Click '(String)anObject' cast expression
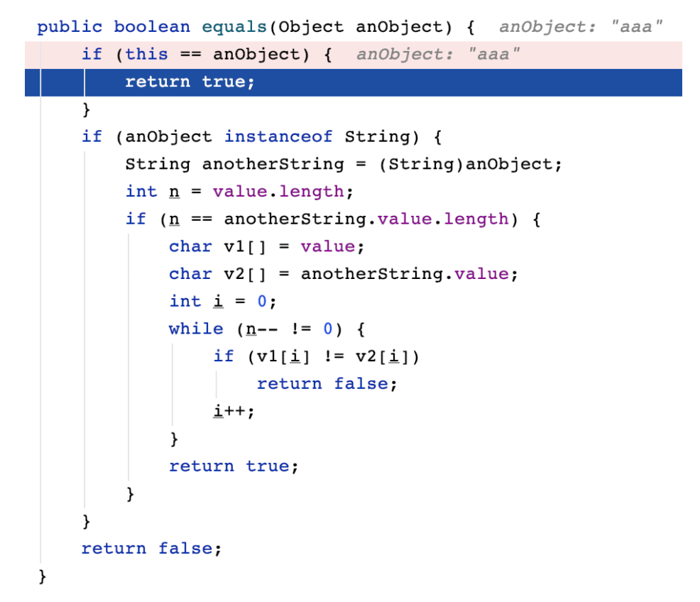 point(466,164)
